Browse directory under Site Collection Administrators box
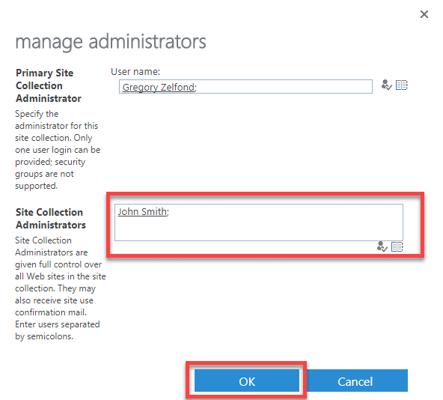This screenshot has height=400, width=443. (397, 247)
